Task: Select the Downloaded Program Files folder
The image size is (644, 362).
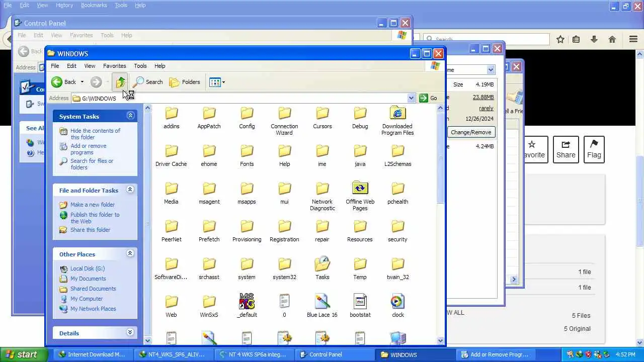Action: click(x=397, y=121)
